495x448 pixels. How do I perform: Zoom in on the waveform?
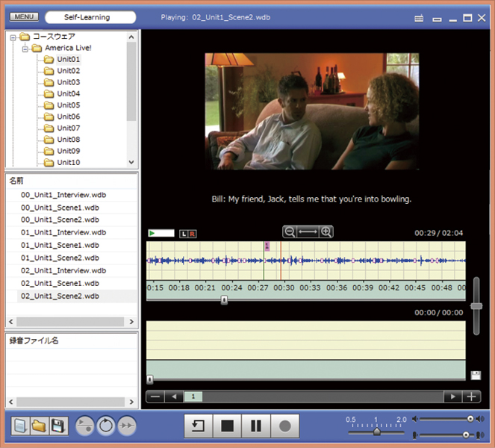pyautogui.click(x=326, y=232)
